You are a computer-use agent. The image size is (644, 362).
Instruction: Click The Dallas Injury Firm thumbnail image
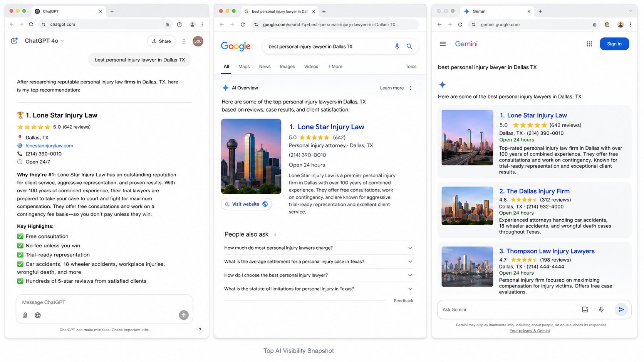[467, 206]
